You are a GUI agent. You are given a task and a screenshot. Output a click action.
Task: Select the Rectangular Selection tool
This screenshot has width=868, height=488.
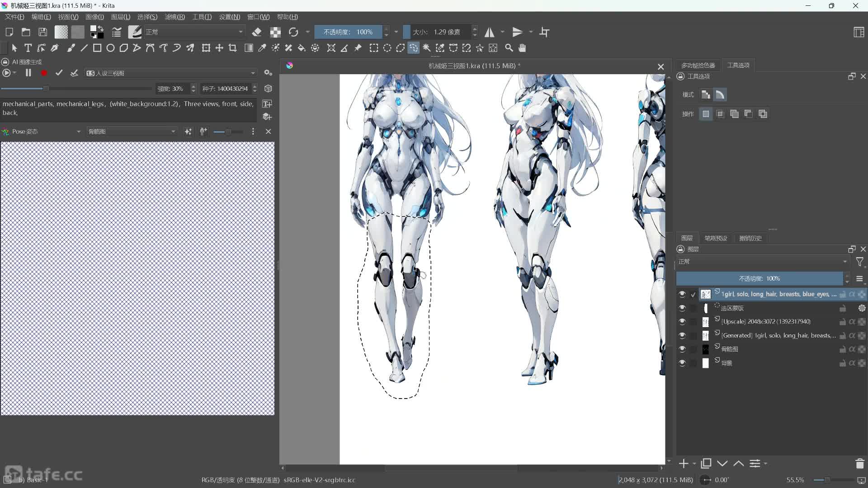click(374, 48)
